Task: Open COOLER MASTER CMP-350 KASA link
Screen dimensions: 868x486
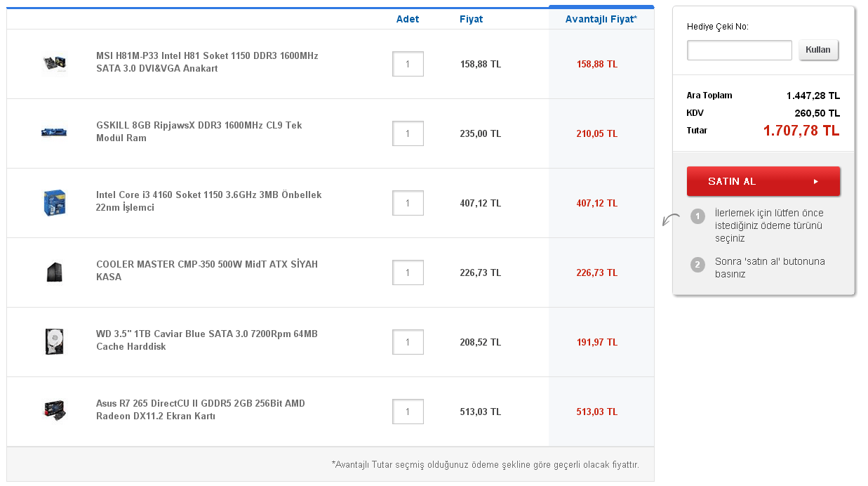Action: pyautogui.click(x=206, y=270)
